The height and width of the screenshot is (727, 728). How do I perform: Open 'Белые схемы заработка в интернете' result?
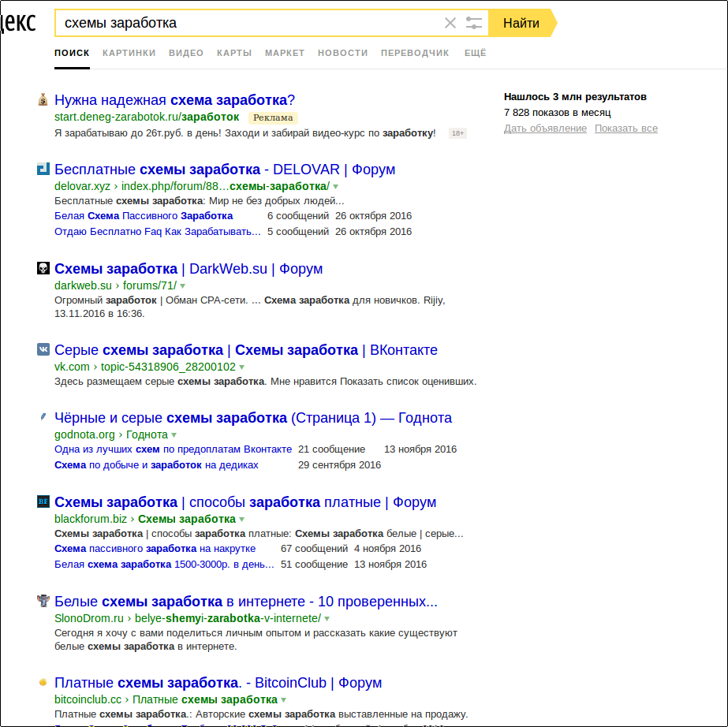pyautogui.click(x=246, y=602)
